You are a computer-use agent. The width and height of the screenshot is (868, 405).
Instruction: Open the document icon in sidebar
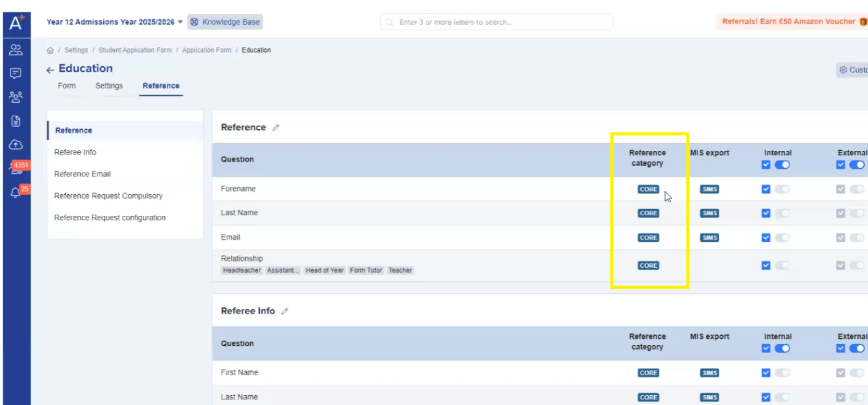(16, 121)
